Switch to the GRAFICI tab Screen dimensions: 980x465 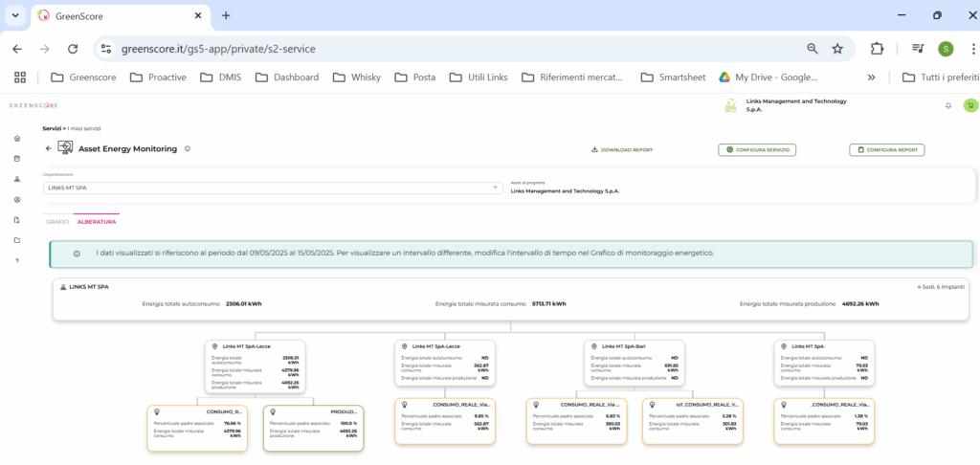click(57, 222)
